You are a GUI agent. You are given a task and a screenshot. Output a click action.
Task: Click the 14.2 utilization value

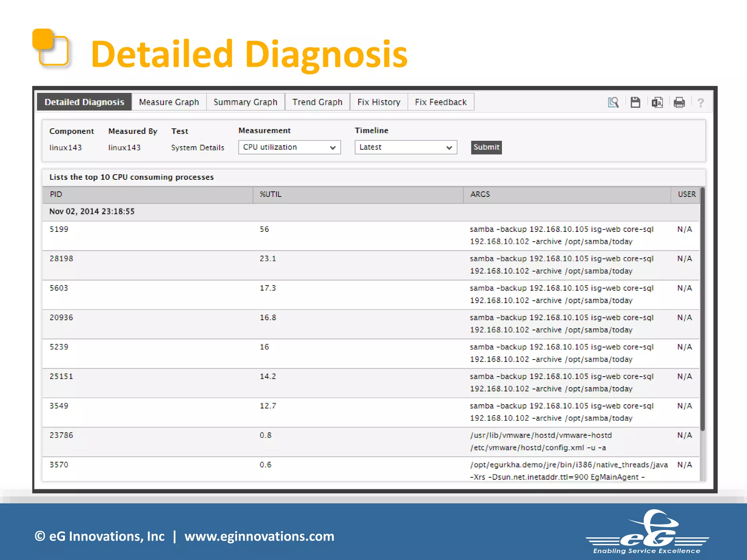click(268, 377)
